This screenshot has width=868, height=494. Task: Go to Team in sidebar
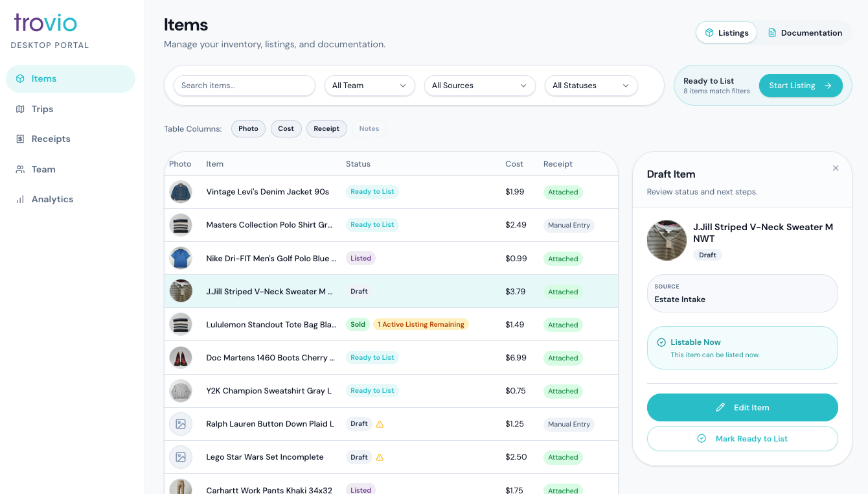[x=71, y=169]
